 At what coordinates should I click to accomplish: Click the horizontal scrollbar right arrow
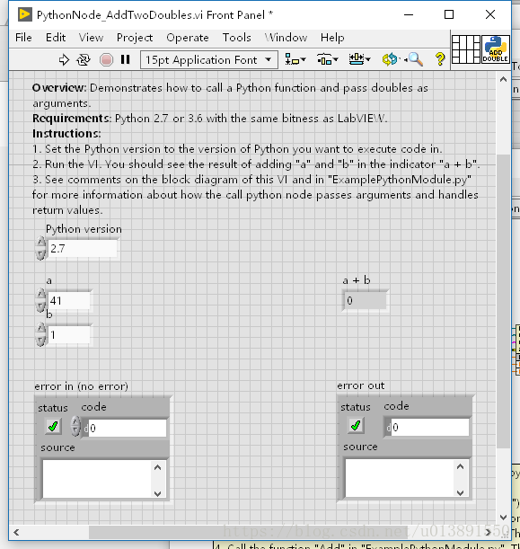pos(488,532)
